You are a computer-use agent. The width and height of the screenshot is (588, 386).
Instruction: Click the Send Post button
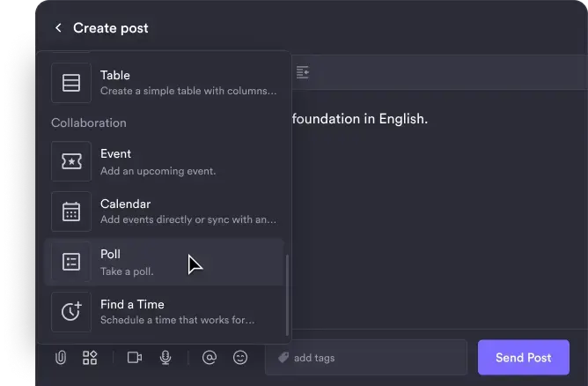click(524, 358)
